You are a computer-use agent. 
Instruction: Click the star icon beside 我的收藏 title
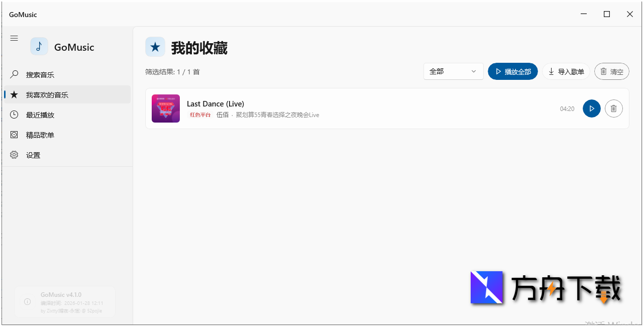[x=155, y=46]
